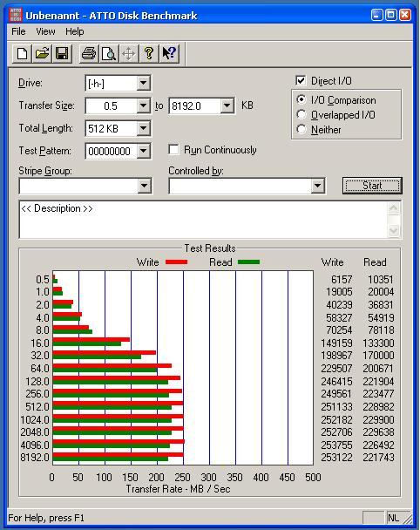
Task: Enable the Run Continuously checkbox
Action: tap(173, 149)
